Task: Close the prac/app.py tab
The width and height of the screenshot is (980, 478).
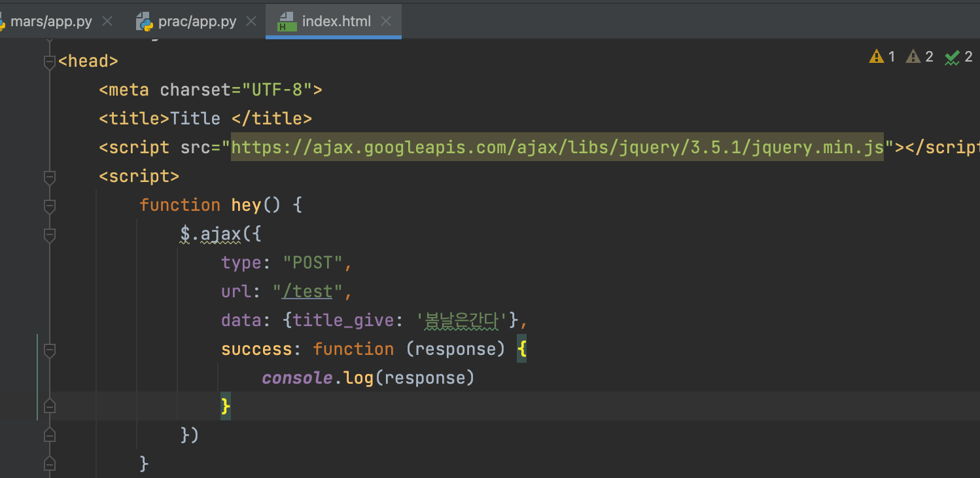Action: point(252,22)
